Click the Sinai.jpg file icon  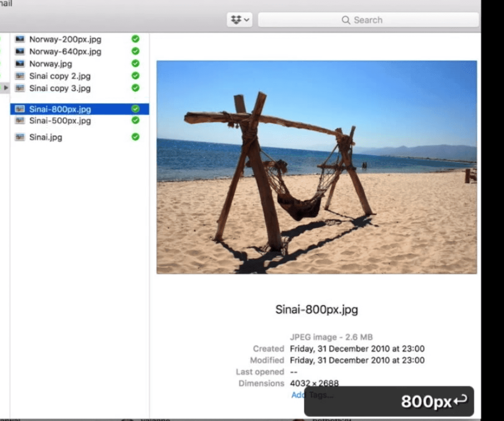point(20,137)
